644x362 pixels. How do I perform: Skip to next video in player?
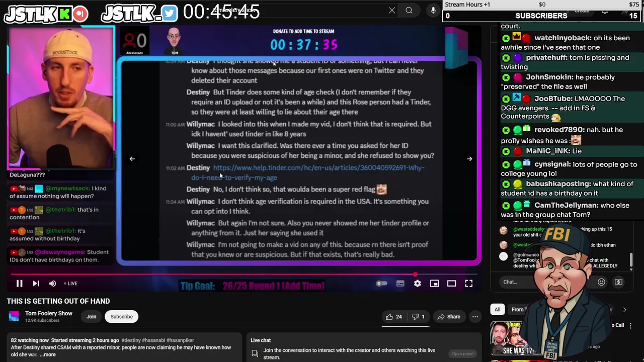(36, 284)
